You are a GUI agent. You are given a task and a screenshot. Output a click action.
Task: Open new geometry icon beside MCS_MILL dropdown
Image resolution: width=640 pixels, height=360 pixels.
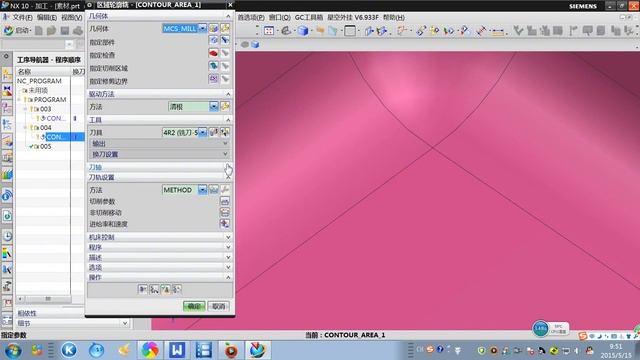tap(213, 28)
